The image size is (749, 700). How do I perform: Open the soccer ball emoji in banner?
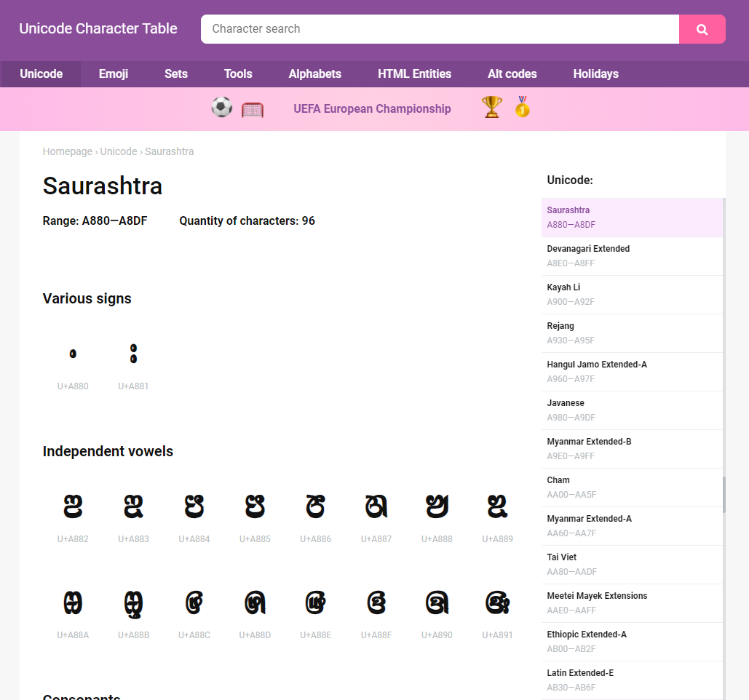222,108
